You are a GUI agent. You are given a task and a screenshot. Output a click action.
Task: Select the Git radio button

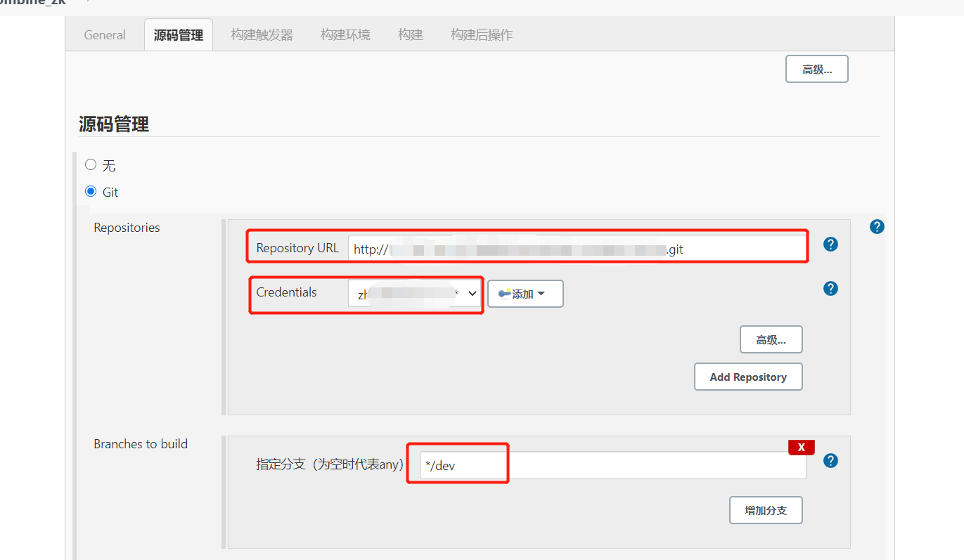click(x=91, y=191)
